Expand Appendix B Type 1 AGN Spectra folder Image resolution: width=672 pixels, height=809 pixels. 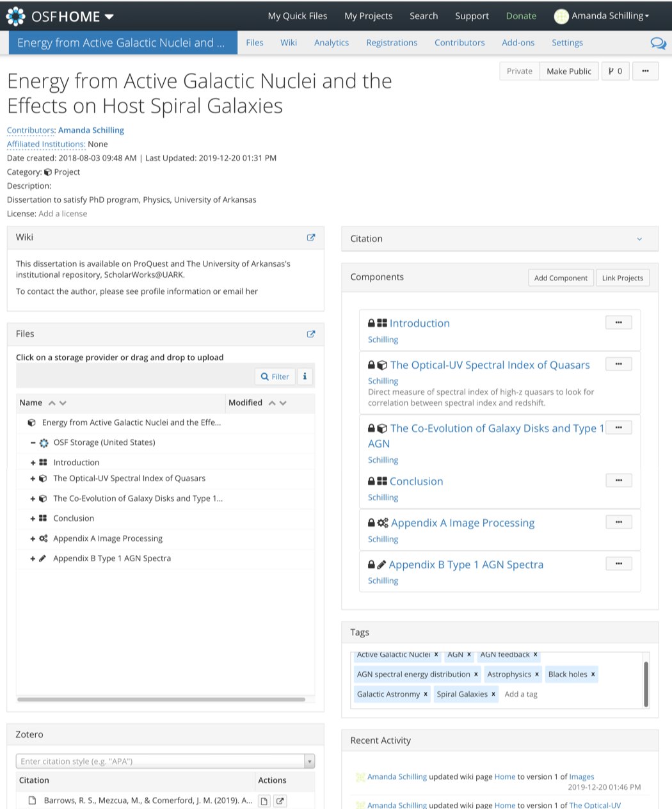[33, 559]
